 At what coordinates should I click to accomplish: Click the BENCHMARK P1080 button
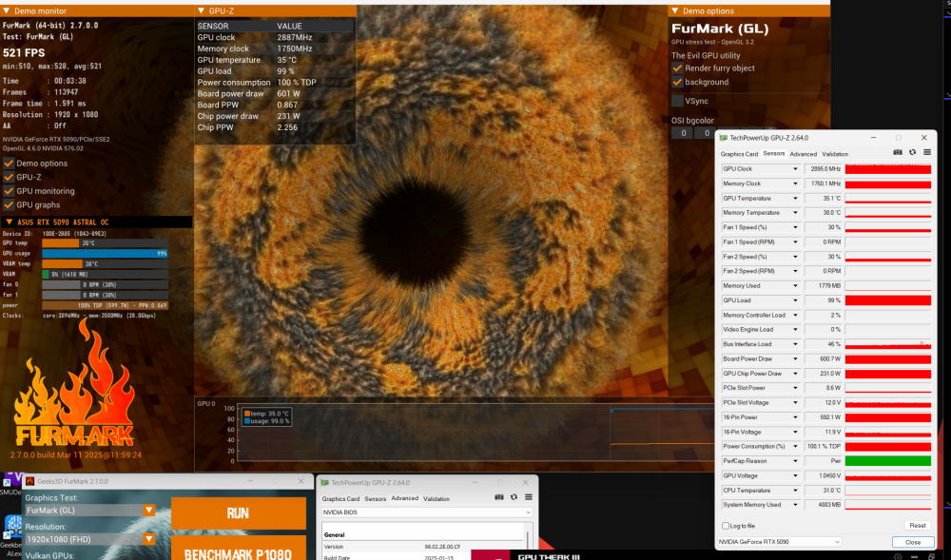[x=239, y=550]
